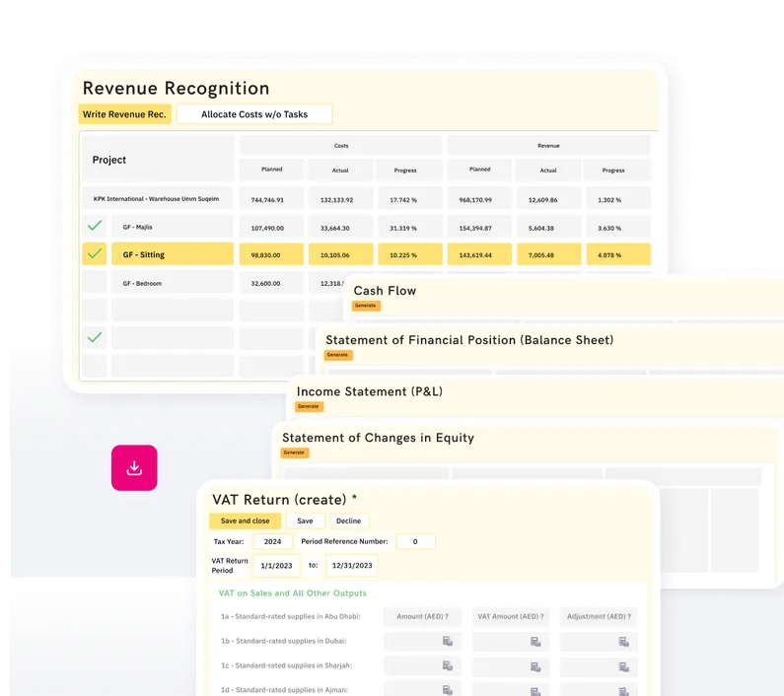Click Write Revenue Rec. button

[124, 114]
